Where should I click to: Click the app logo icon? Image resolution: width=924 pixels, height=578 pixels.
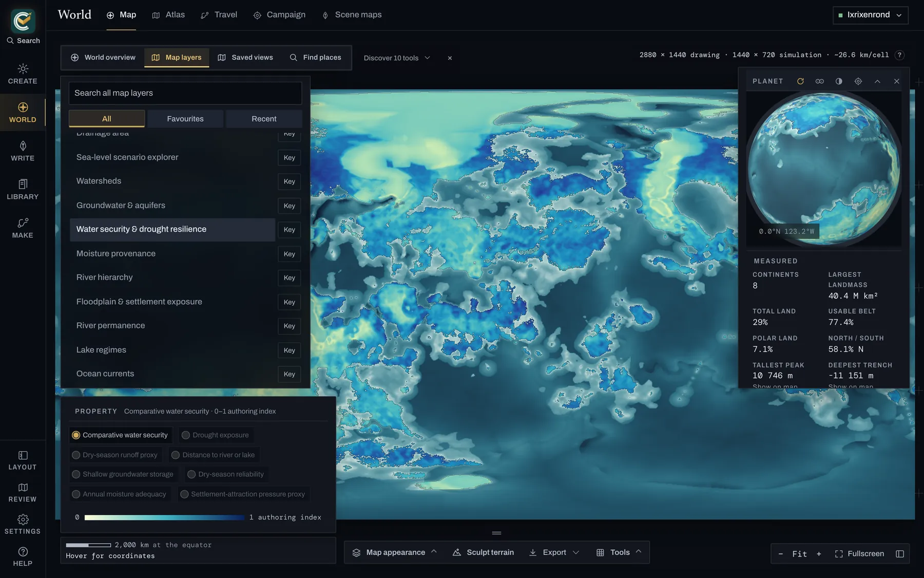click(x=23, y=20)
